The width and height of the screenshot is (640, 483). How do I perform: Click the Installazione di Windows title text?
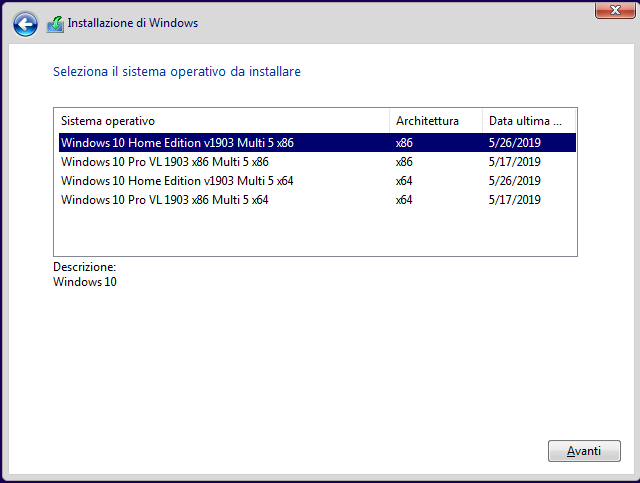pos(133,23)
